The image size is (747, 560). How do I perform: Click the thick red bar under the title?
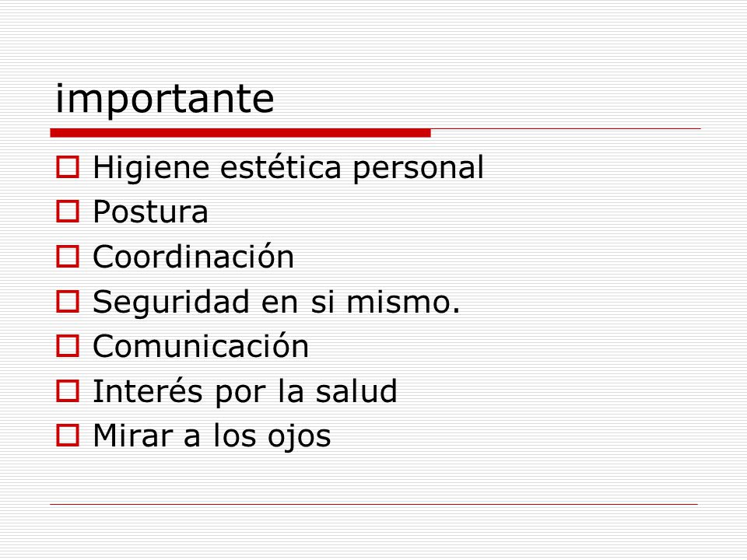pyautogui.click(x=240, y=133)
